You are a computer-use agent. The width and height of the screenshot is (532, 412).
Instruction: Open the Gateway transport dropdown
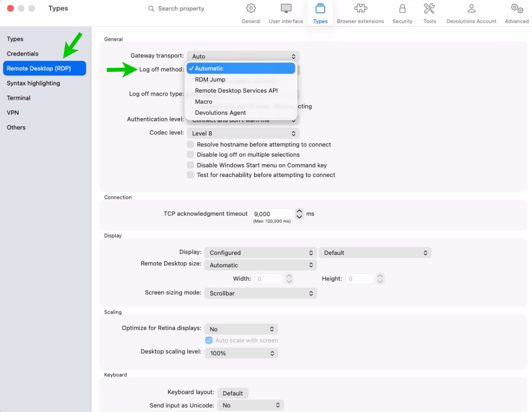coord(243,57)
